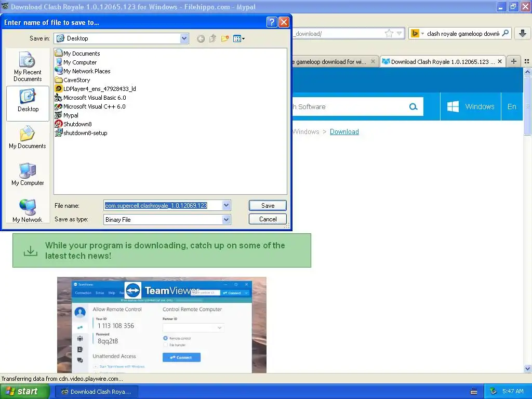Image resolution: width=532 pixels, height=399 pixels.
Task: Select My Computer item in file list
Action: point(76,62)
